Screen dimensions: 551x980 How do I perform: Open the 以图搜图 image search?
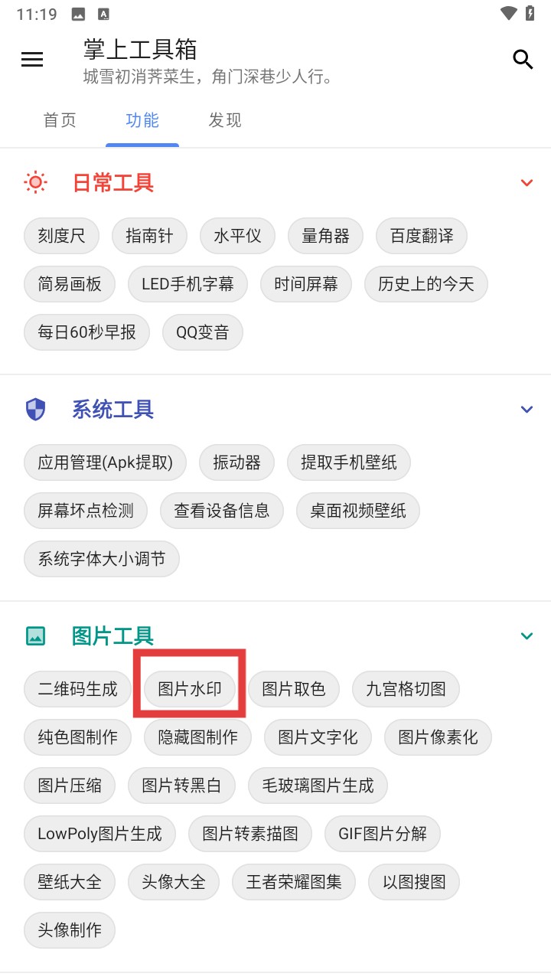point(414,882)
